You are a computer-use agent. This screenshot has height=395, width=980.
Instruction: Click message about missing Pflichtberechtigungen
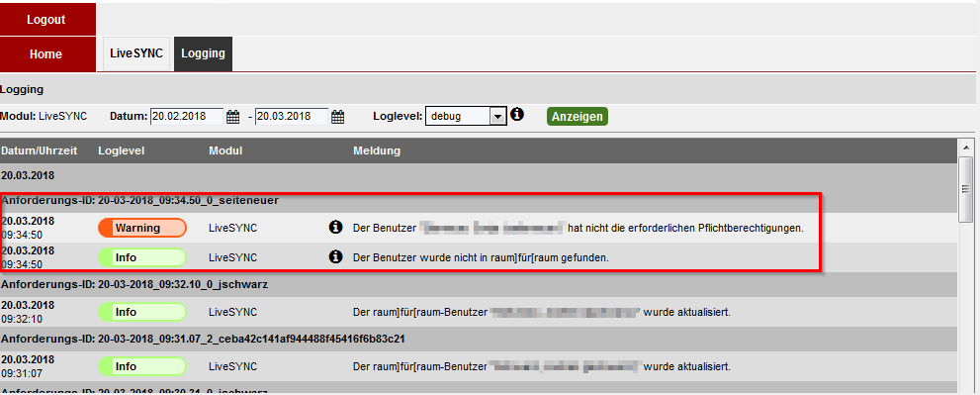coord(579,229)
